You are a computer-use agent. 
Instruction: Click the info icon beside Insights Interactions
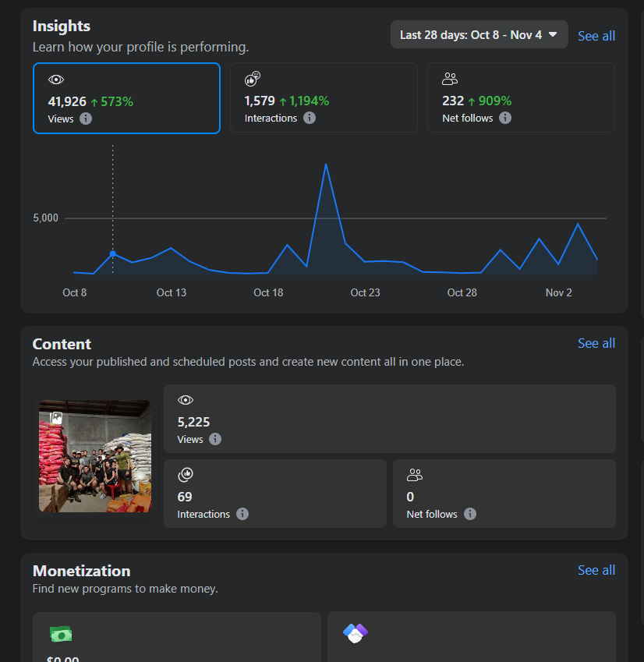pos(310,118)
